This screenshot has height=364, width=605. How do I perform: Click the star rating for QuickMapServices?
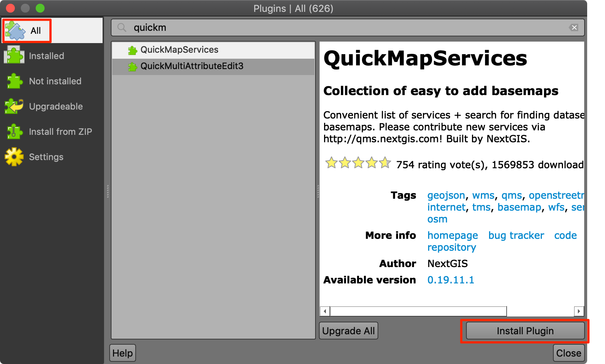[x=358, y=163]
